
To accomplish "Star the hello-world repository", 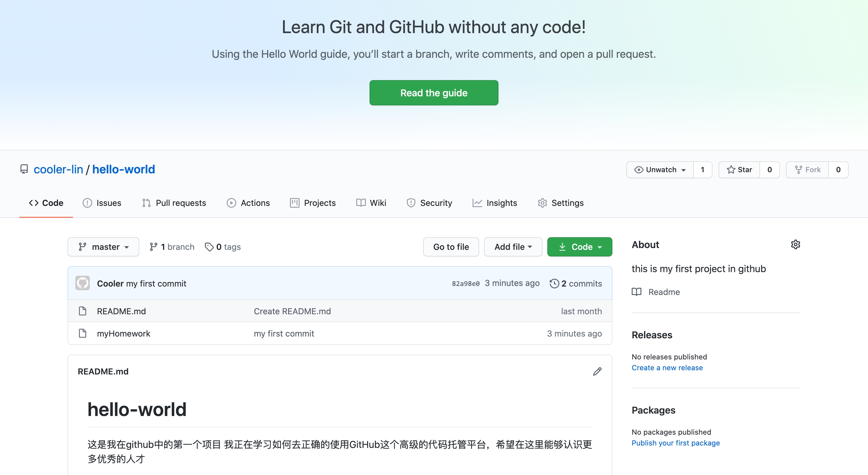I will [x=739, y=170].
